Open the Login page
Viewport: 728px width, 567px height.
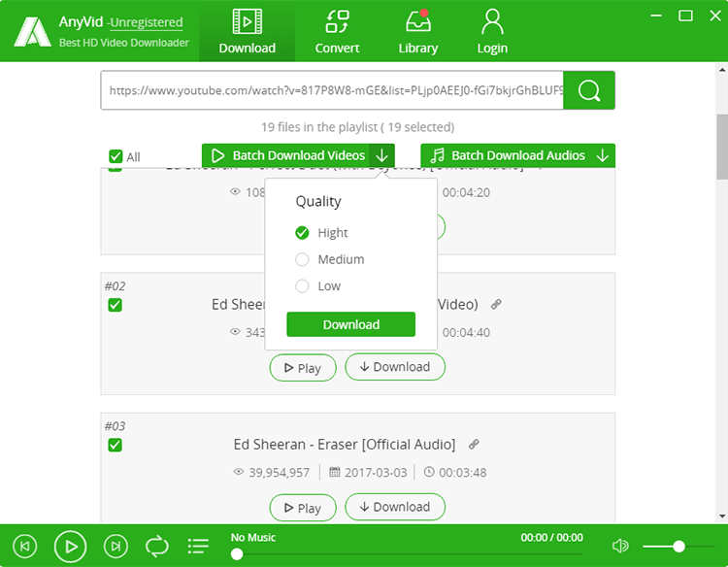pyautogui.click(x=492, y=31)
